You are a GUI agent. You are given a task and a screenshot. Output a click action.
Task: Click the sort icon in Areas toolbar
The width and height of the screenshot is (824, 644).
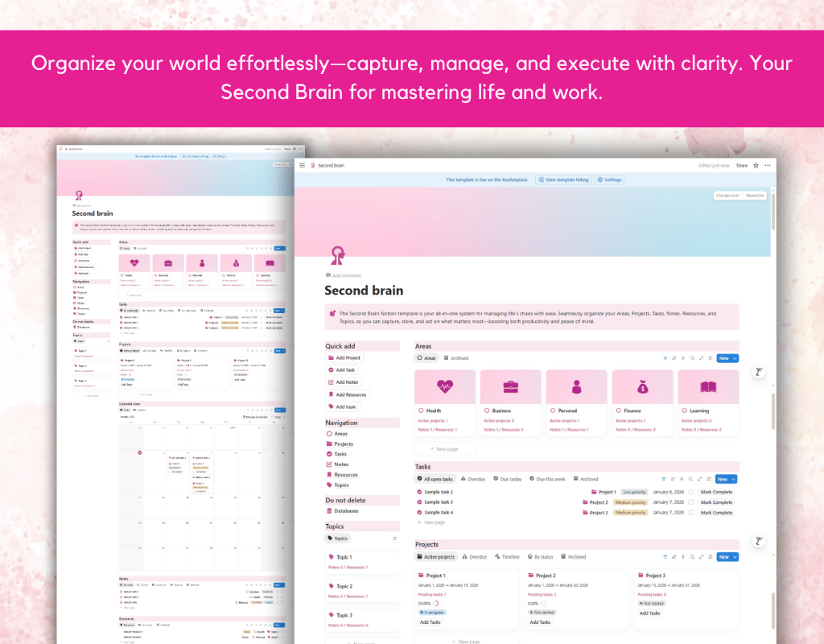coord(674,358)
